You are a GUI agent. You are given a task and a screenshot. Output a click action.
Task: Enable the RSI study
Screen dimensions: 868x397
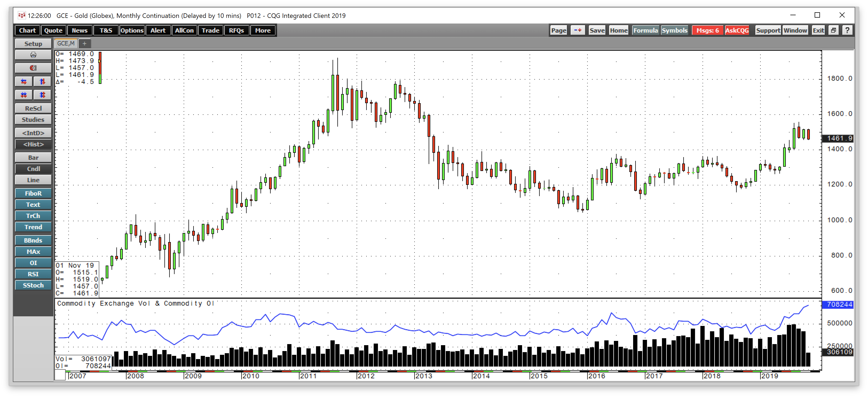pos(33,274)
